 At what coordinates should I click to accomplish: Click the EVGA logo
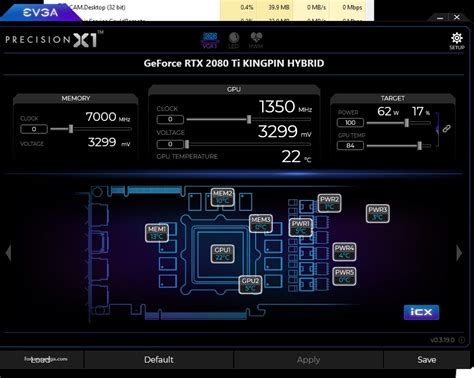[x=40, y=13]
